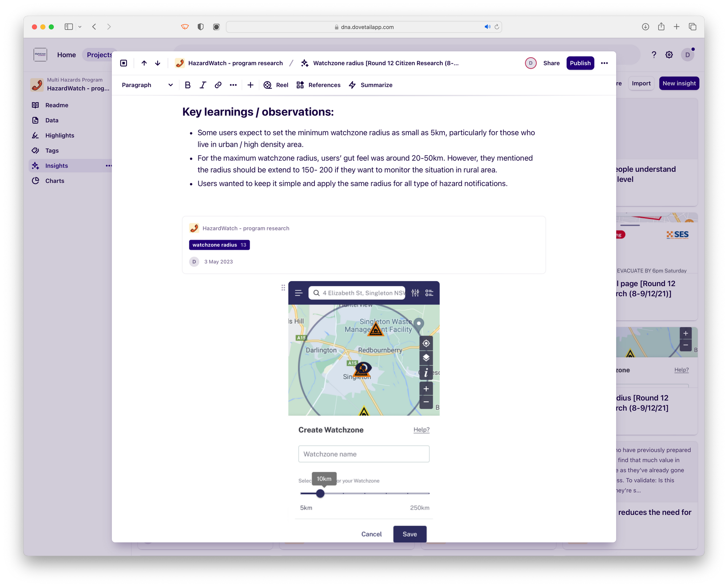
Task: Click the Link insertion icon
Action: point(218,84)
